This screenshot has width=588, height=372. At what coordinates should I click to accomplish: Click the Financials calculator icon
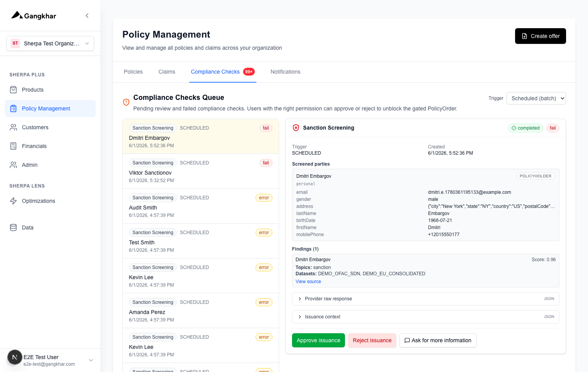(x=13, y=146)
